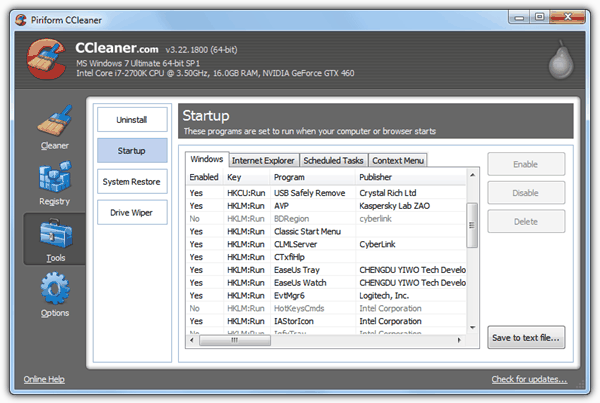Sort by Program column header

[313, 177]
